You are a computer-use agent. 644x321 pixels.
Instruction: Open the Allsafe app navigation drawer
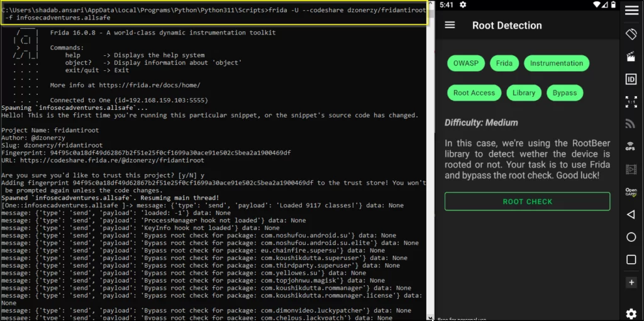pyautogui.click(x=450, y=25)
